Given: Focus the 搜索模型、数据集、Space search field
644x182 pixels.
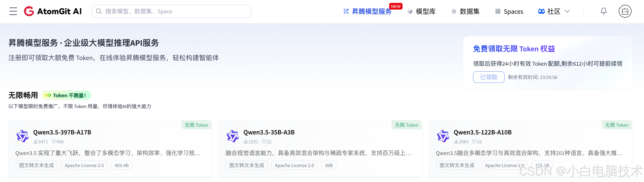Looking at the screenshot, I should (172, 11).
